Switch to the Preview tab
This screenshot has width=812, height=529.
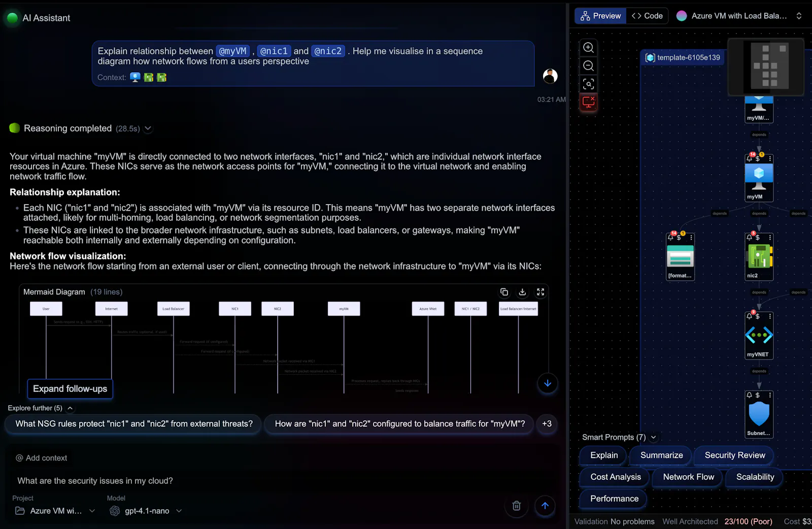pyautogui.click(x=600, y=16)
